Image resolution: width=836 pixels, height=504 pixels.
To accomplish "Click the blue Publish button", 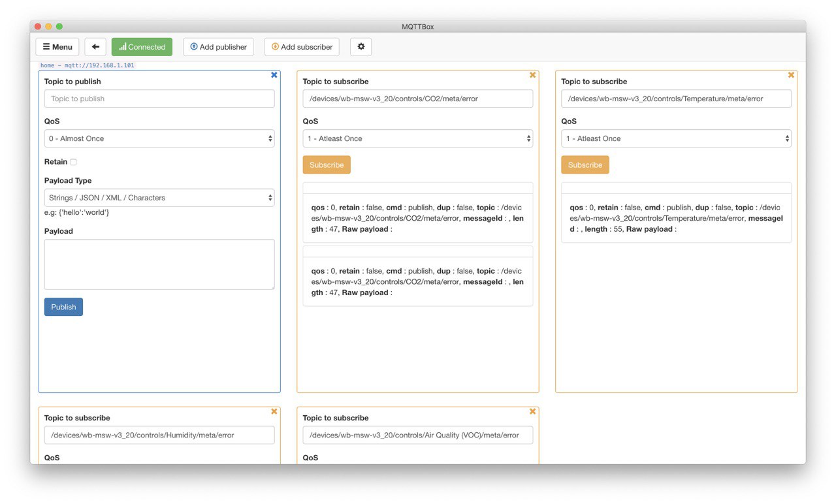I will click(x=63, y=307).
